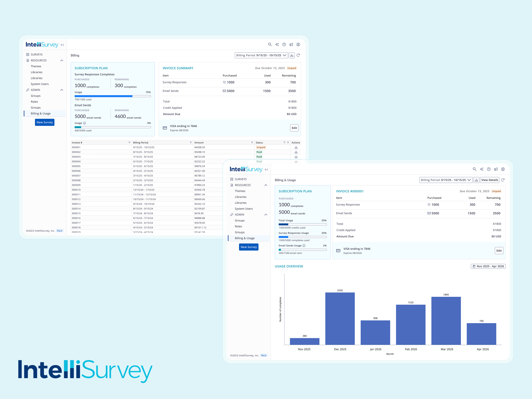
Task: Open help icon in Billing window header
Action: pos(284,45)
